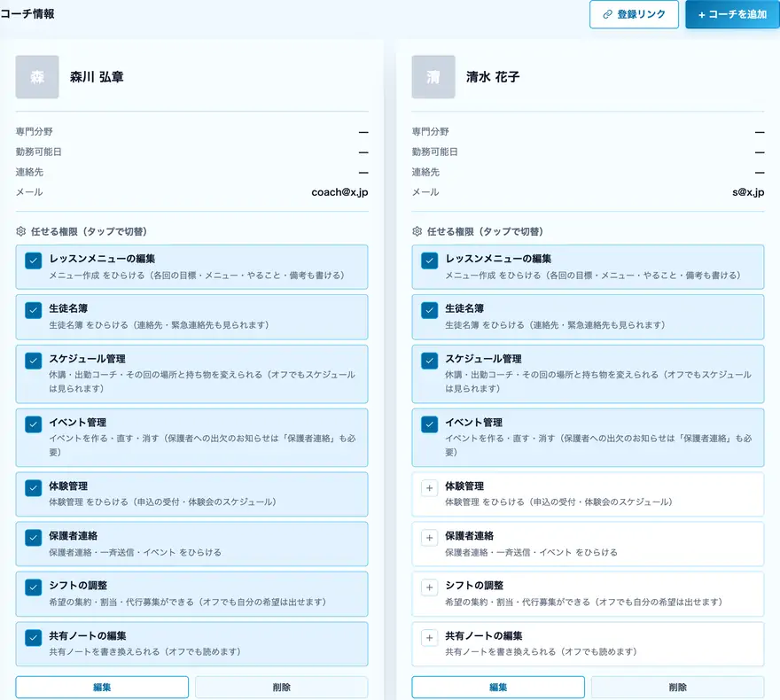Viewport: 780px width, 700px height.
Task: Add a coach with コーチを追加 button
Action: [732, 14]
